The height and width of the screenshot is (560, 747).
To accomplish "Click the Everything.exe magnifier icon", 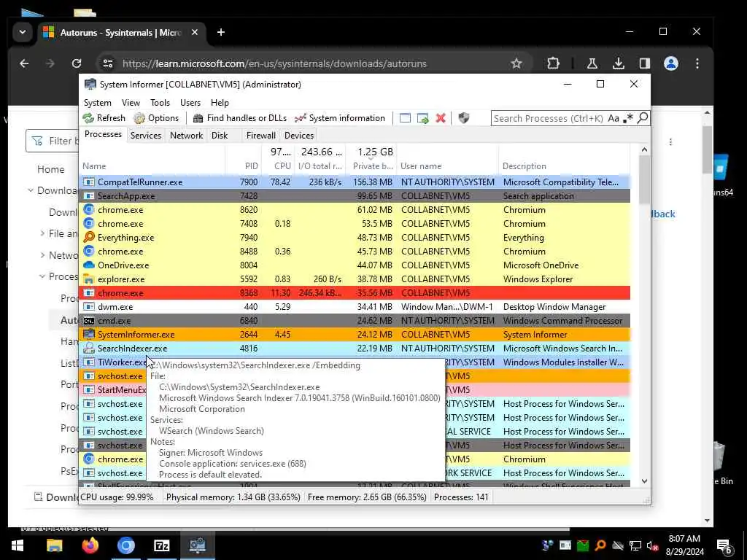I will 88,237.
